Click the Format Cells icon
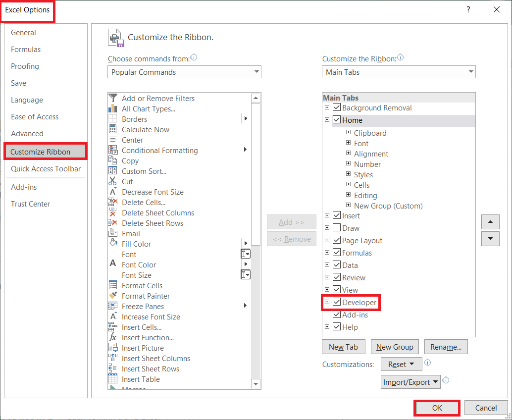Screen dimensions: 512x420 click(x=113, y=285)
